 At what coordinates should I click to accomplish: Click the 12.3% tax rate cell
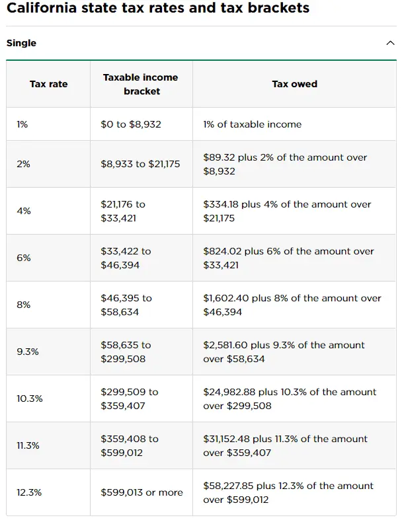(x=28, y=492)
